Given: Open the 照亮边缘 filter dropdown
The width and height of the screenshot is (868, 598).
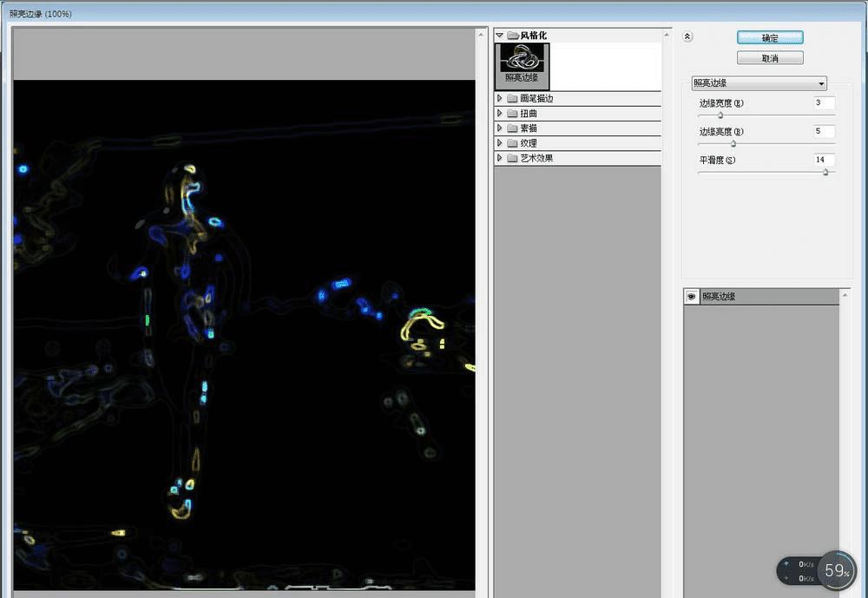Looking at the screenshot, I should coord(759,83).
